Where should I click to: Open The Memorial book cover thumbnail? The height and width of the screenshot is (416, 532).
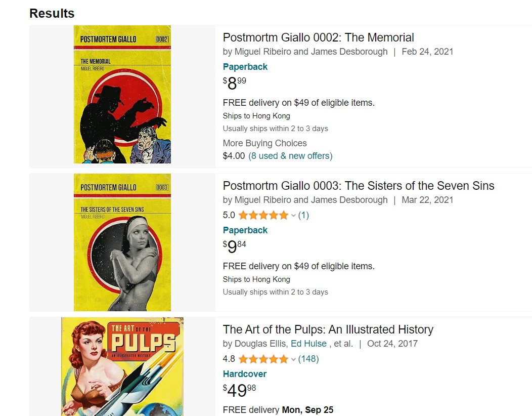point(122,95)
